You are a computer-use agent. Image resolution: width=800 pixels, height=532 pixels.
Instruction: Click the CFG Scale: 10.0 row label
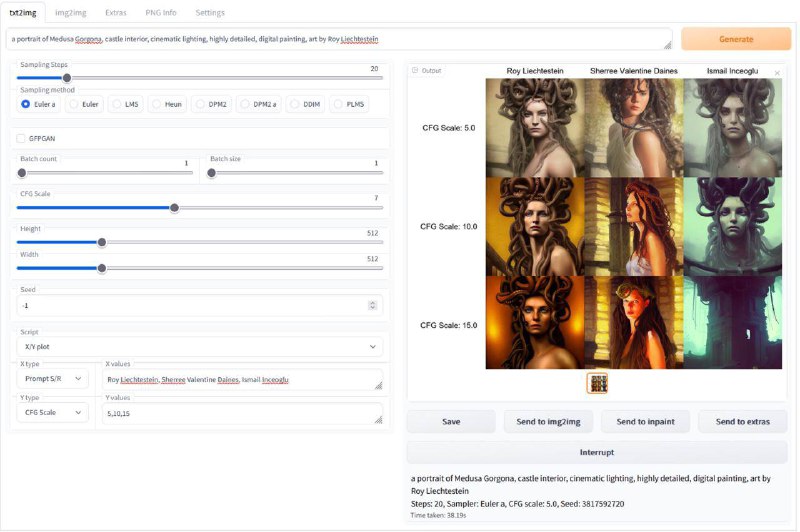448,226
